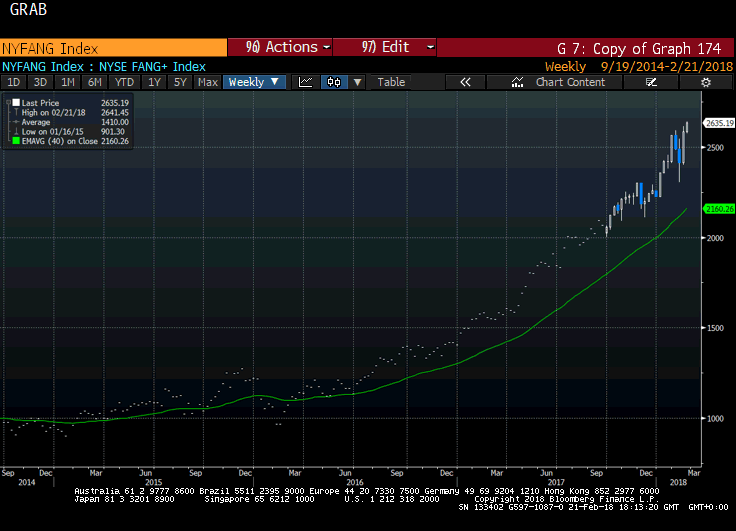
Task: Toggle the Last Price white legend box
Action: (14, 103)
